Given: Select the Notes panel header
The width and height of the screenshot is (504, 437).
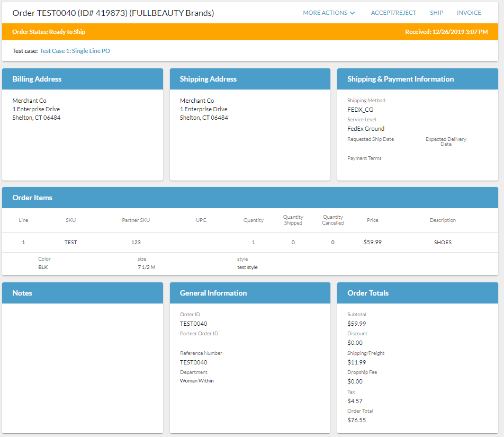Looking at the screenshot, I should tap(22, 293).
